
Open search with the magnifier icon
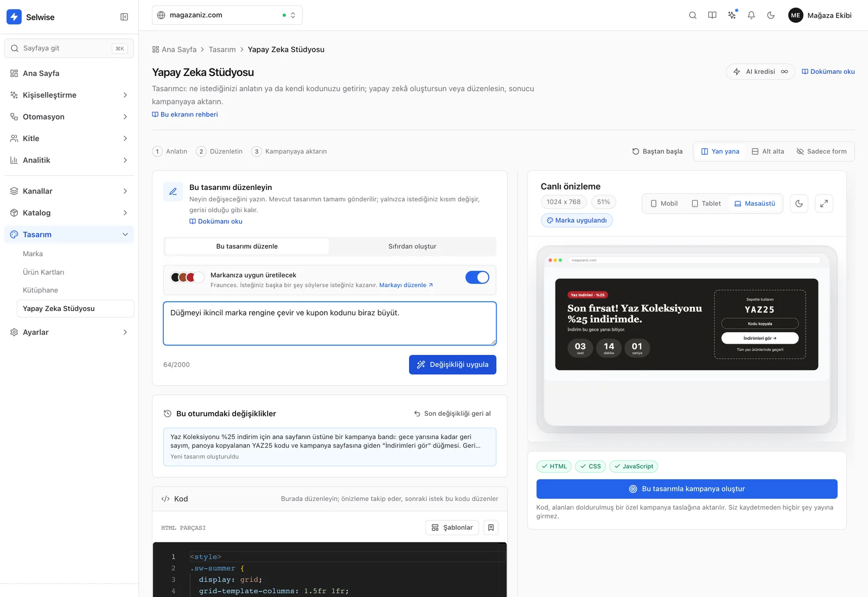693,15
